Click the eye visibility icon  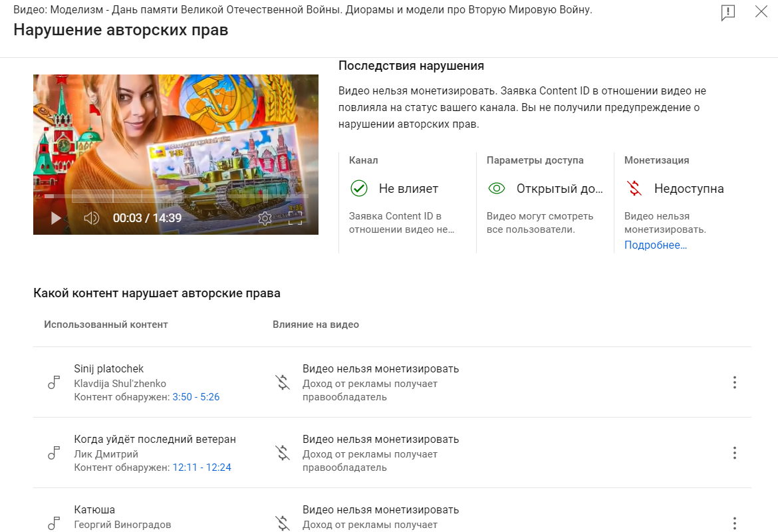(497, 189)
